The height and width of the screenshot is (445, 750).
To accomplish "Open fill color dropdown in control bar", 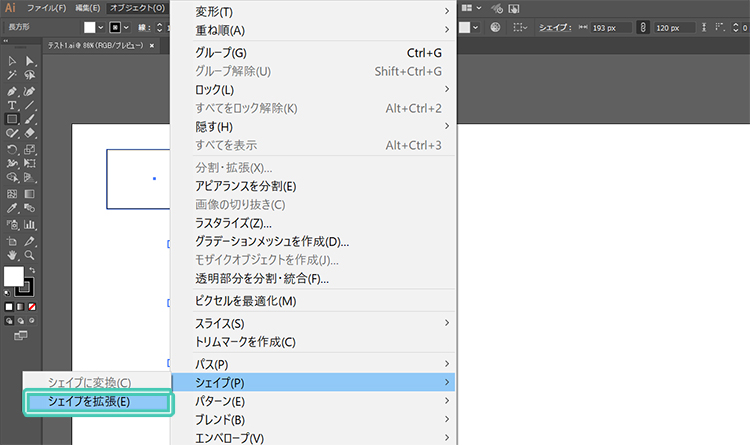I will pos(100,28).
